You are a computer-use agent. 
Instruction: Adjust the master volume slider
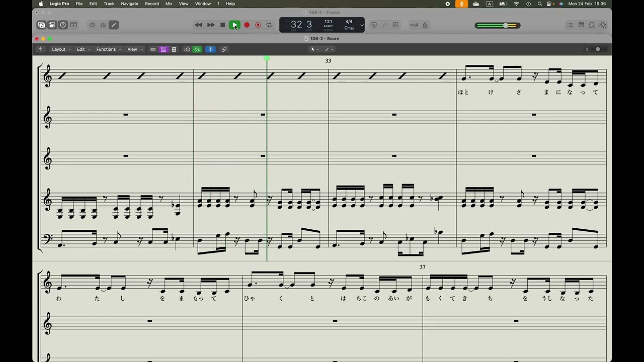pos(498,25)
